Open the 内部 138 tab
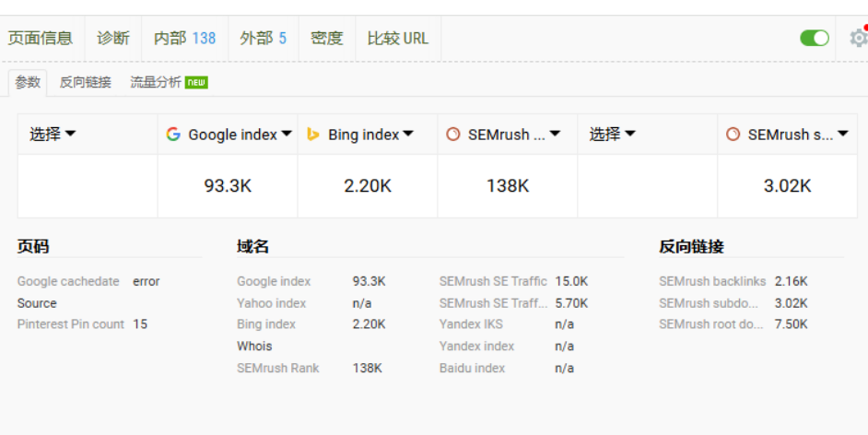 coord(185,38)
